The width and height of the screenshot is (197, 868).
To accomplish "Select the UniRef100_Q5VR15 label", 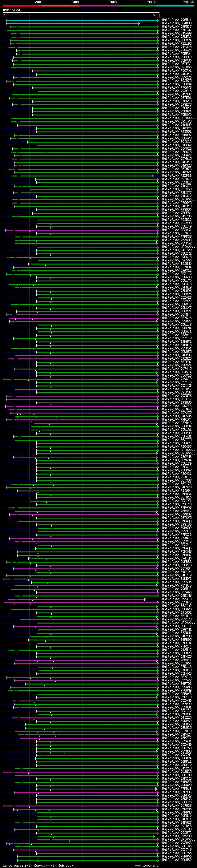I will (x=177, y=159).
